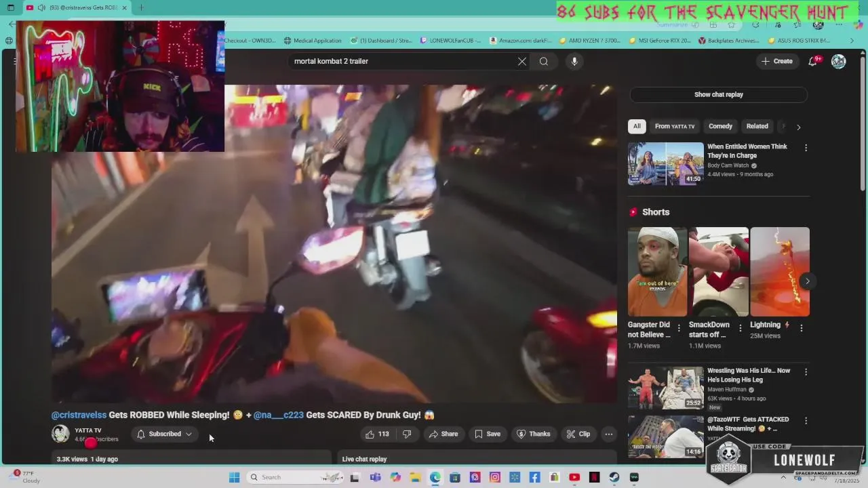This screenshot has height=488, width=868.
Task: Open the Lightning short thumbnail
Action: coord(780,272)
